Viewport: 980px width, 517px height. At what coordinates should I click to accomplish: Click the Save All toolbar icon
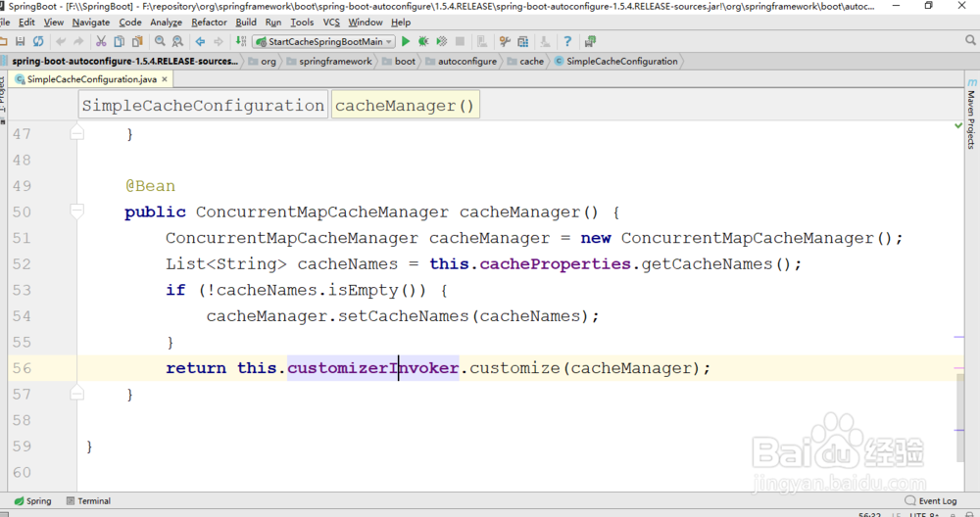tap(20, 41)
